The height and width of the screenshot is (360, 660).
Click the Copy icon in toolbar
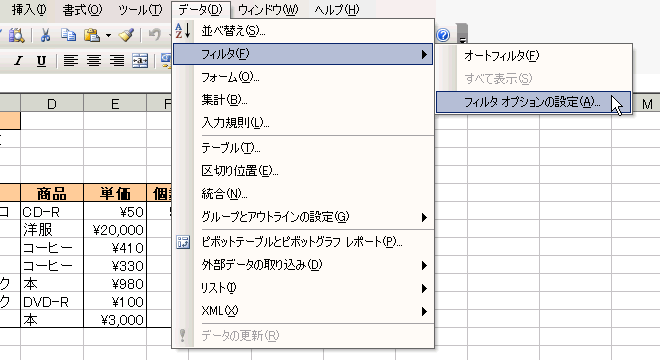68,35
